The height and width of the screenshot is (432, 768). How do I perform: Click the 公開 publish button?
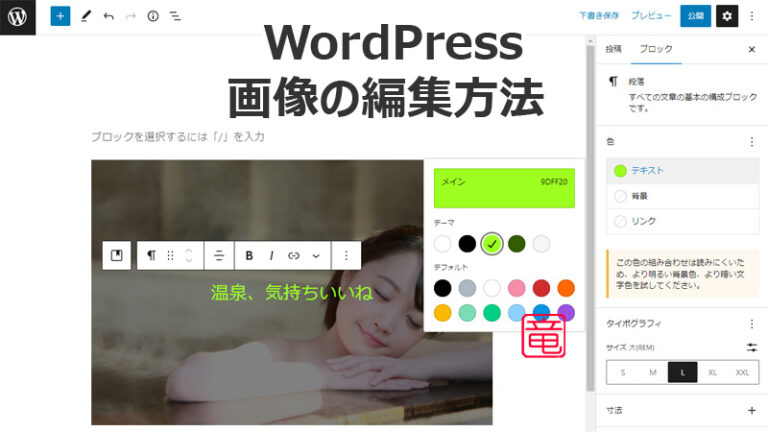695,16
